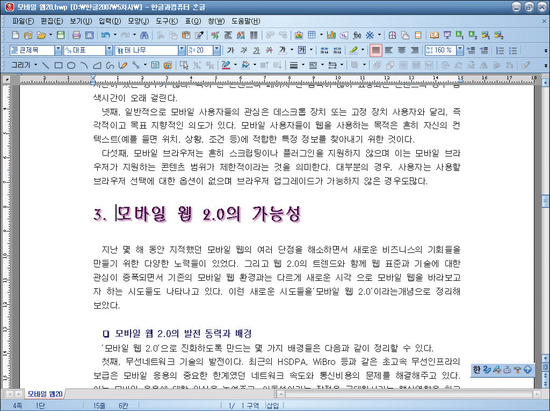Open the dictionary book icon
550x411 pixels.
coord(434,35)
